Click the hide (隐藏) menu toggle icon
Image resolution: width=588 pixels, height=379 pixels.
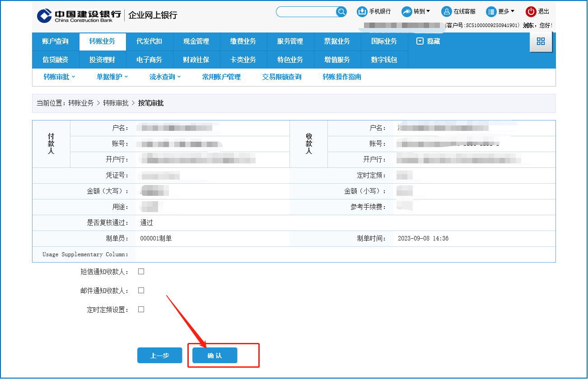420,42
